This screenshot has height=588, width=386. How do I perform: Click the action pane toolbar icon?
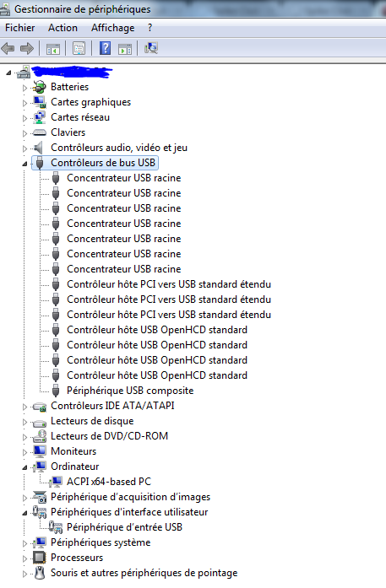[x=125, y=49]
